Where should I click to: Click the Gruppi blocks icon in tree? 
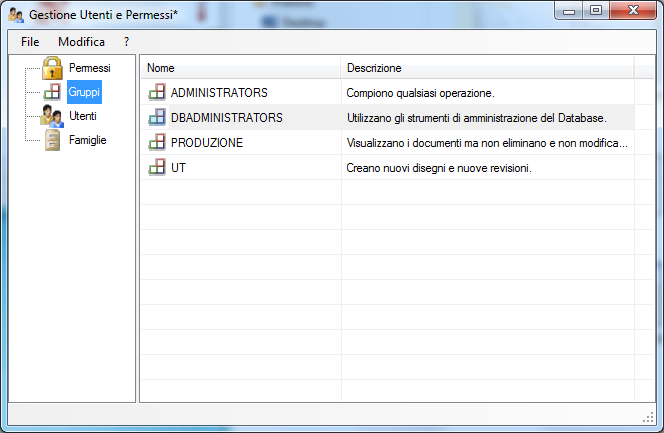pyautogui.click(x=52, y=92)
